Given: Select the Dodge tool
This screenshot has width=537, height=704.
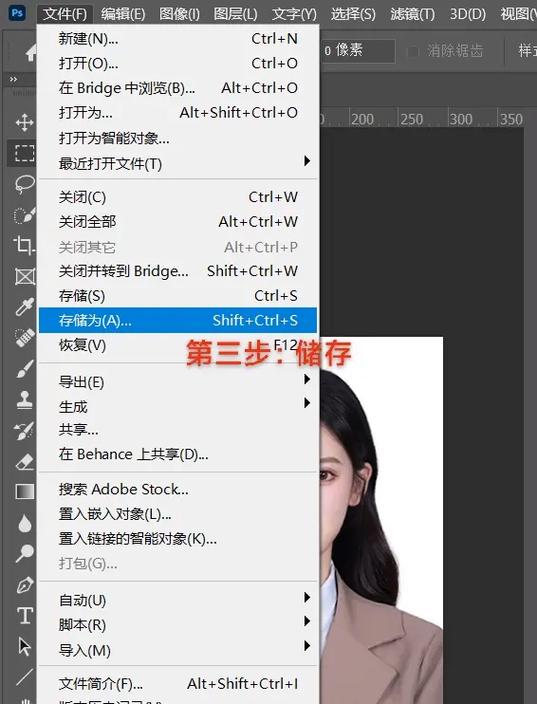Looking at the screenshot, I should [24, 553].
